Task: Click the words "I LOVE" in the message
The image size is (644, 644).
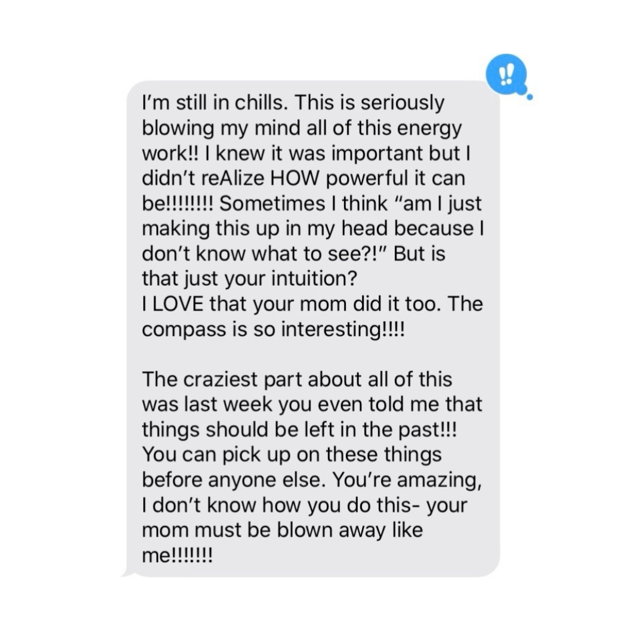Action: pyautogui.click(x=172, y=304)
